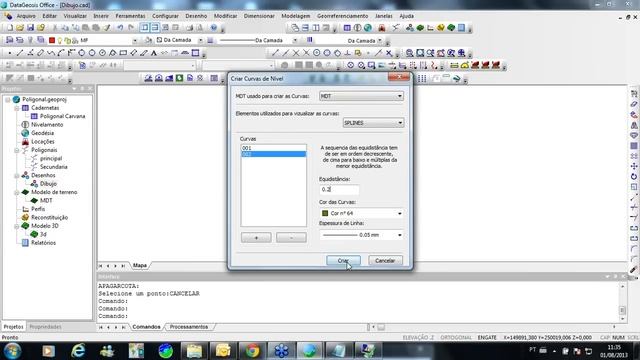Click the globe icon in top toolbar
Image resolution: width=640 pixels, height=360 pixels.
coord(368,28)
